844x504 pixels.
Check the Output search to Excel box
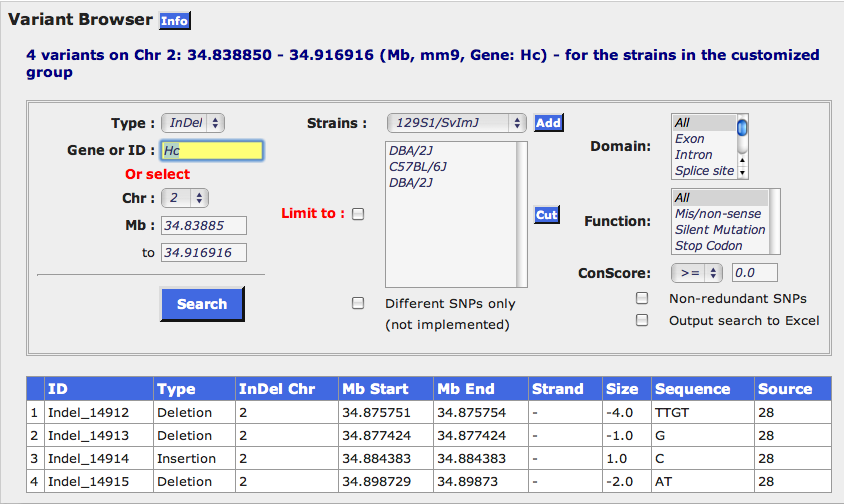pos(642,320)
